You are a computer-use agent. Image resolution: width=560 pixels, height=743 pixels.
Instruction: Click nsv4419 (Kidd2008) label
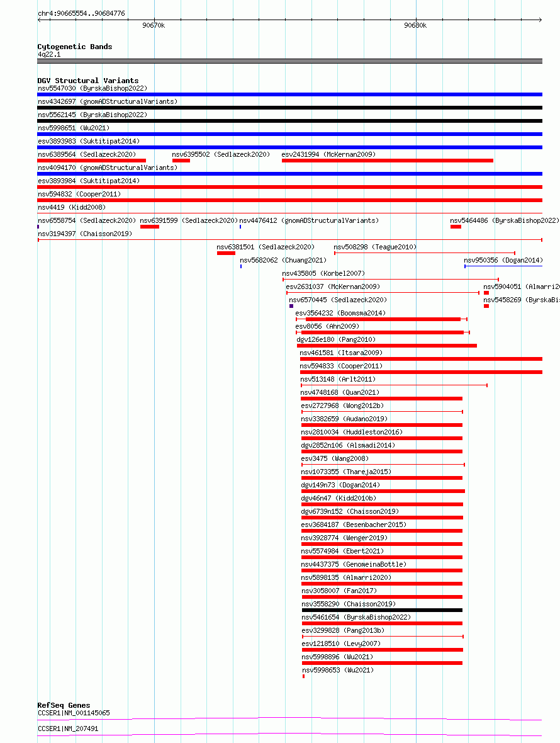click(72, 208)
